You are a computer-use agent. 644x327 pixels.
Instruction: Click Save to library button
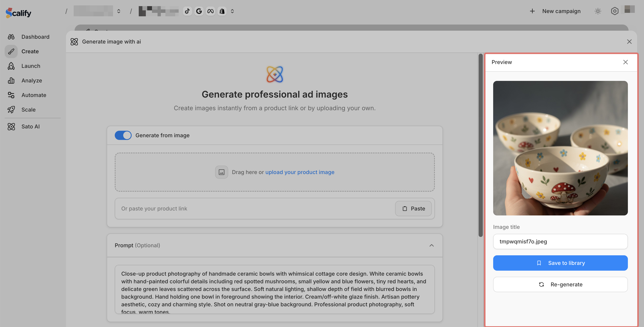point(560,263)
